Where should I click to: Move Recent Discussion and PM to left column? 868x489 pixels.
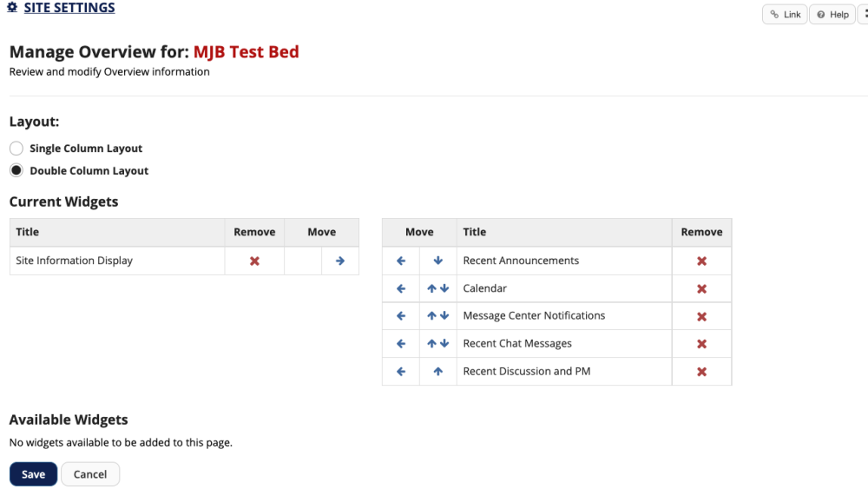[x=401, y=371]
